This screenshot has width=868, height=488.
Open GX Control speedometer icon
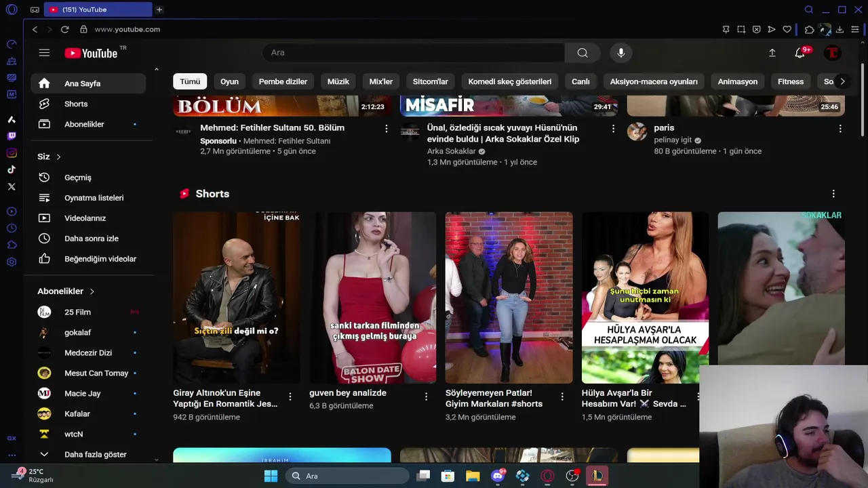click(x=12, y=44)
